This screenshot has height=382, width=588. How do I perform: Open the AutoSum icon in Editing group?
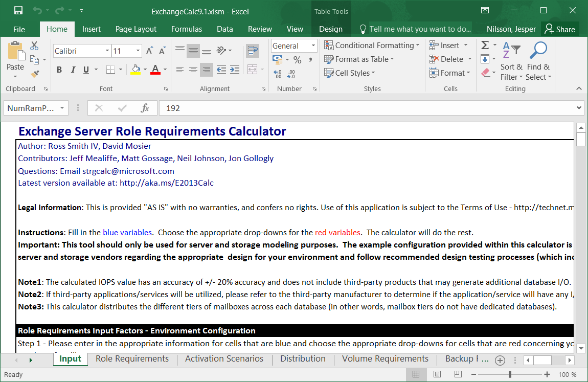(485, 45)
